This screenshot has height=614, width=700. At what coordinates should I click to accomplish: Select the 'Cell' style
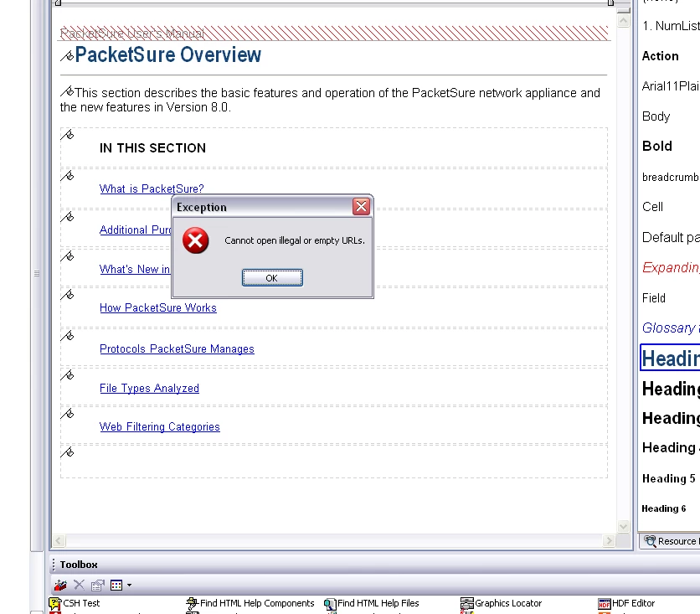(x=652, y=207)
